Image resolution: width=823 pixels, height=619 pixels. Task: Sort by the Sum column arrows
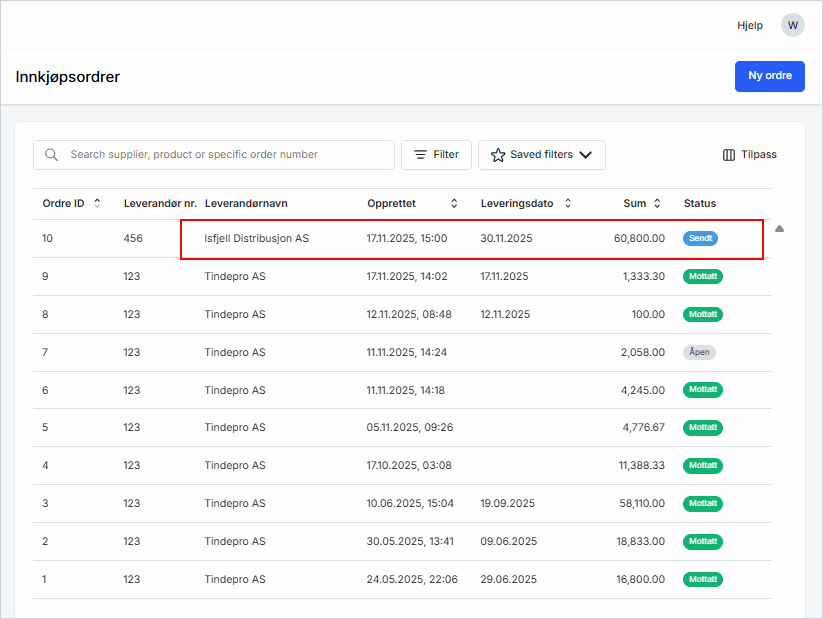[x=657, y=203]
